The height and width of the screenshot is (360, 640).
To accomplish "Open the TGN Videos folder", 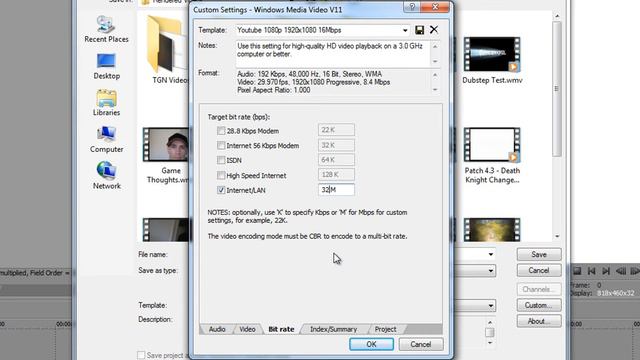I will tap(167, 50).
